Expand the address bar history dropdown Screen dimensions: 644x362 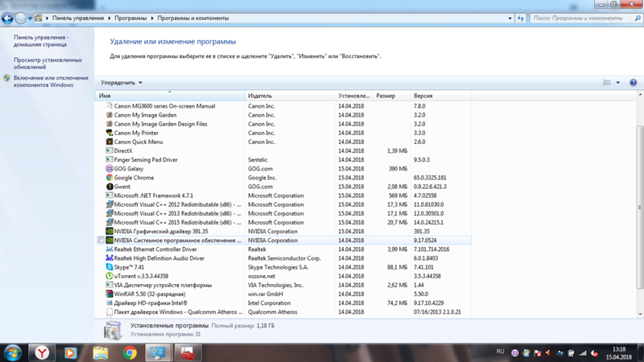(x=510, y=18)
